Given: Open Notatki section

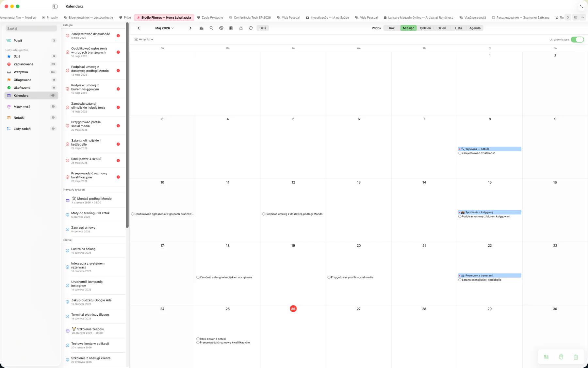Looking at the screenshot, I should 31,118.
